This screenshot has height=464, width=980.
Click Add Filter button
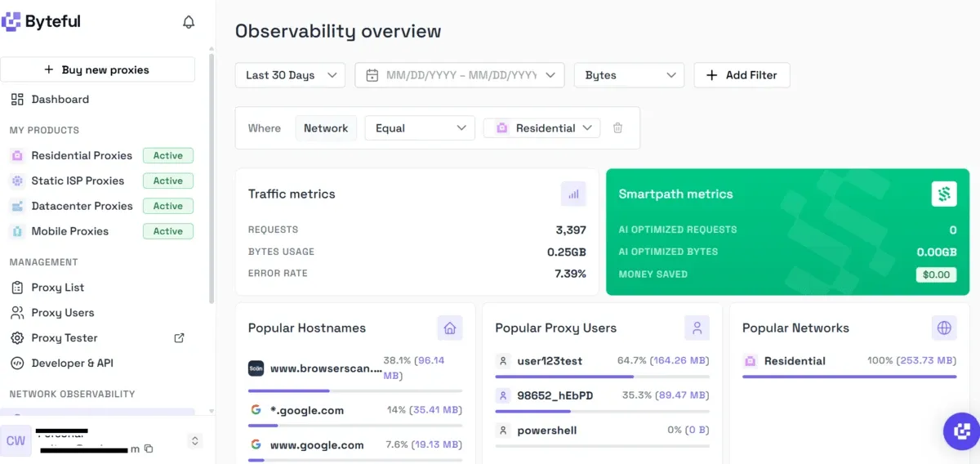tap(742, 75)
